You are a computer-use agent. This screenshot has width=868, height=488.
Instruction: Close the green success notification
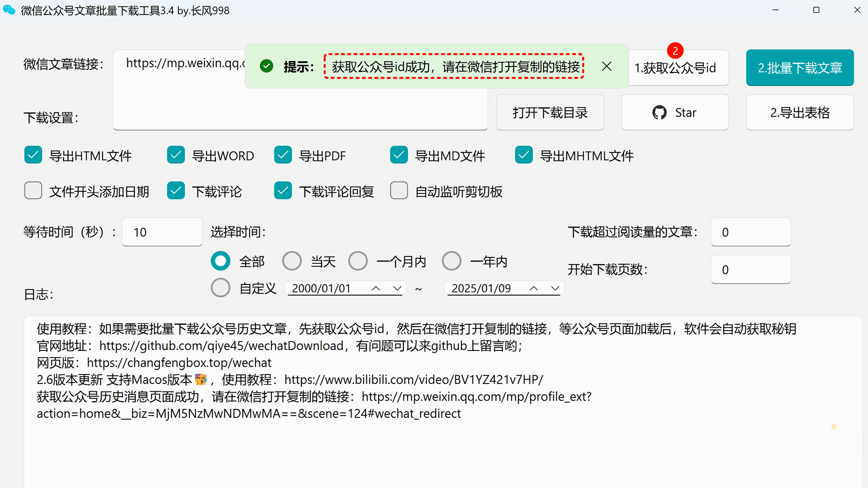click(x=607, y=66)
